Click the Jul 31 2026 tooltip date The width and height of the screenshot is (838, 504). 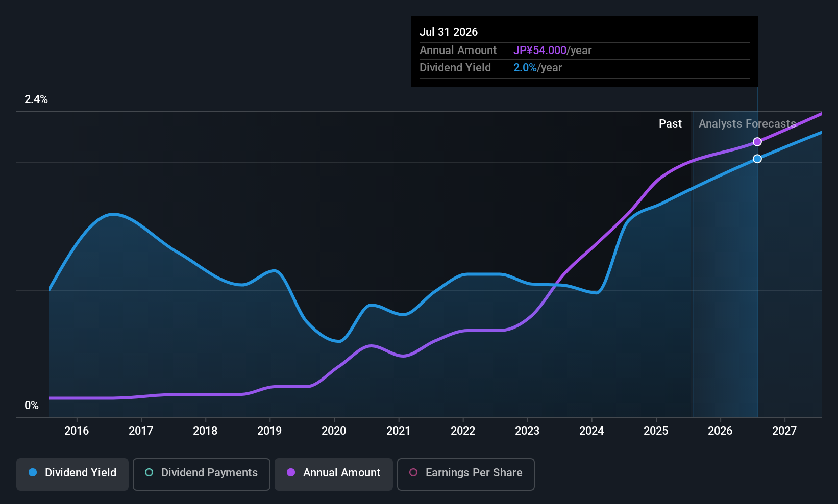tap(449, 32)
